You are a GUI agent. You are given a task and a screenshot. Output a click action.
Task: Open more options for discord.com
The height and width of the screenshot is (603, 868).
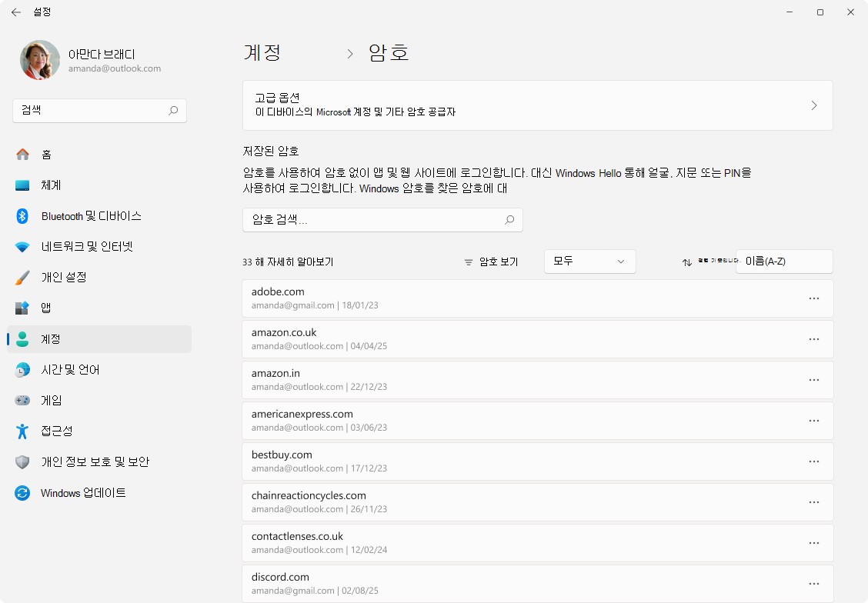pos(814,584)
